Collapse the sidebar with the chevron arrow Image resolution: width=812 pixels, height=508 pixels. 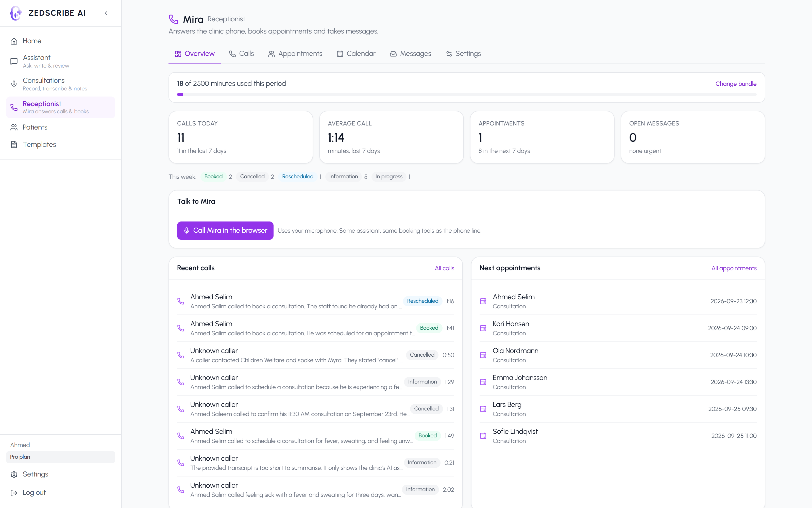(x=106, y=13)
